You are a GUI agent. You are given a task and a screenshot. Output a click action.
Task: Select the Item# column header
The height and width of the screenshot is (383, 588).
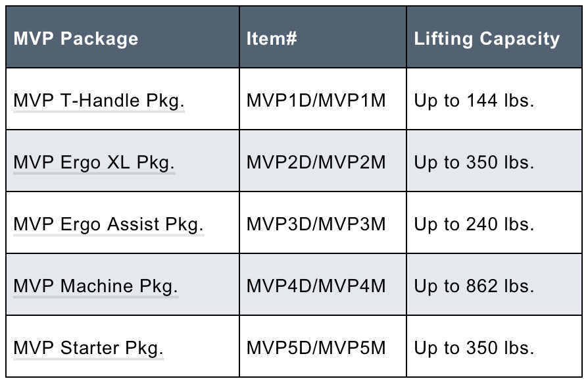(x=272, y=38)
